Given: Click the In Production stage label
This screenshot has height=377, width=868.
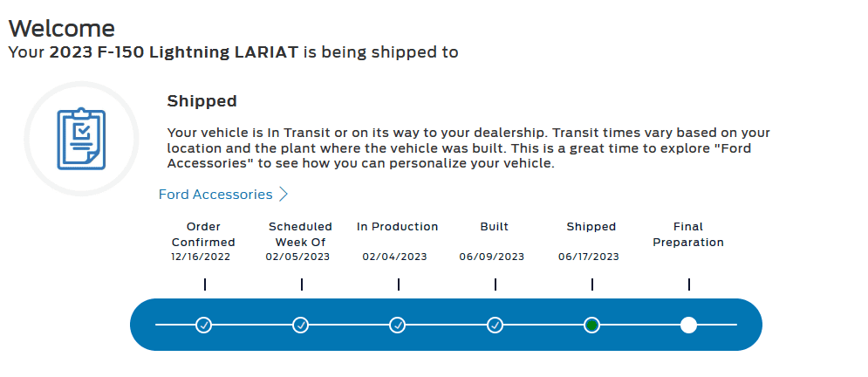Looking at the screenshot, I should tap(397, 227).
